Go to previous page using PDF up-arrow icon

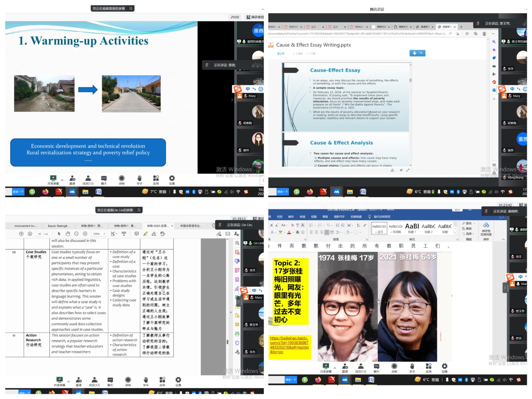(x=21, y=234)
